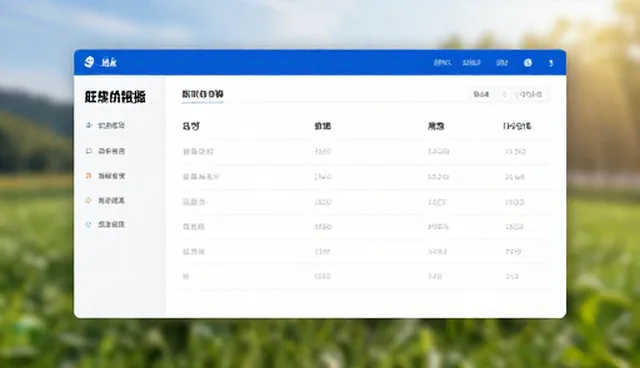Select the sidebar entry beside the yellow icon

111,201
